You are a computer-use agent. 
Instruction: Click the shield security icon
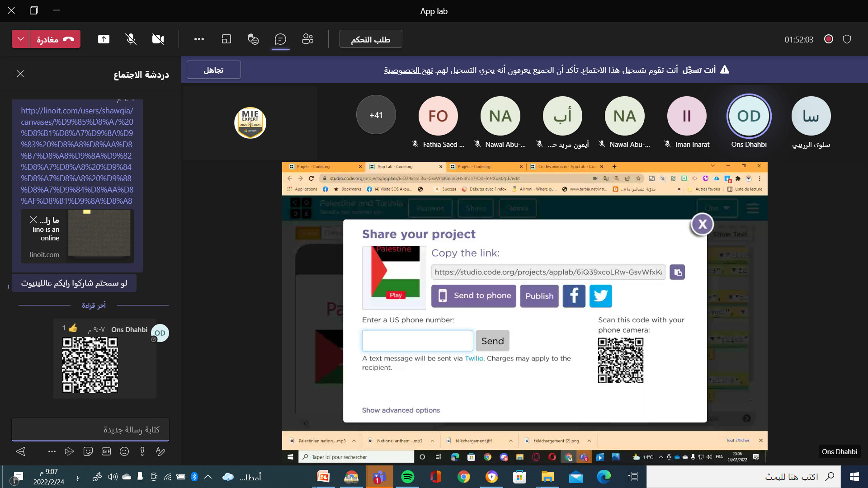(x=847, y=39)
